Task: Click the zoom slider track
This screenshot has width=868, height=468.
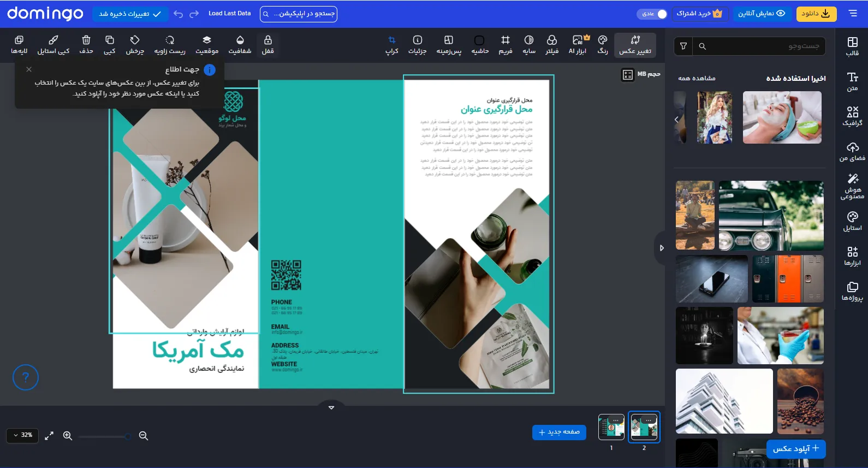Action: [105, 436]
